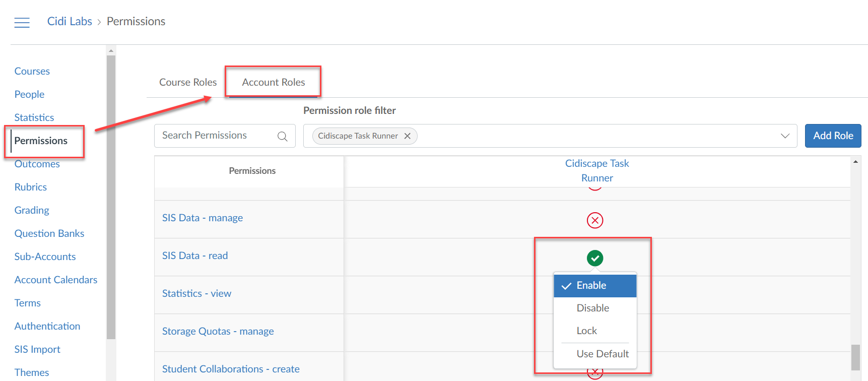The image size is (868, 381).
Task: Toggle the SIS Data read green checkmark
Action: pyautogui.click(x=594, y=258)
